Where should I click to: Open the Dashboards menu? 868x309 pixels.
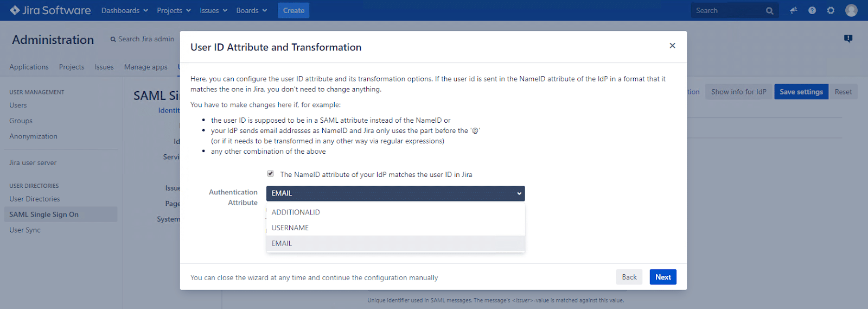click(x=124, y=10)
